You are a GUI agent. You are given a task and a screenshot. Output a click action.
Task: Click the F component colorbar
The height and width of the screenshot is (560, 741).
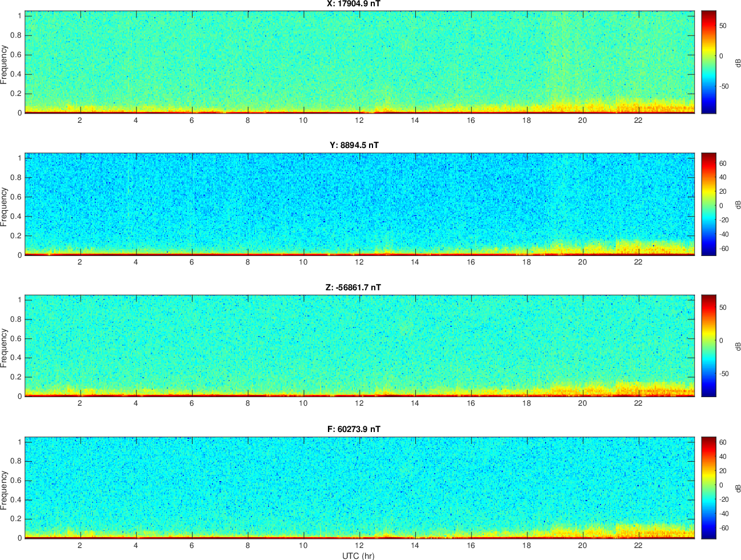tap(708, 487)
